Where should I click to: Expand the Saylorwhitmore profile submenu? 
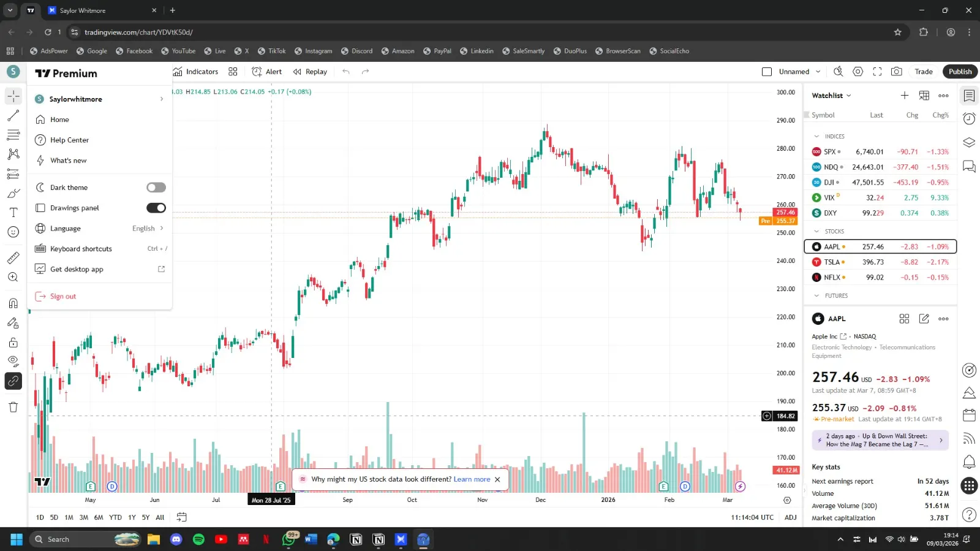pyautogui.click(x=100, y=99)
